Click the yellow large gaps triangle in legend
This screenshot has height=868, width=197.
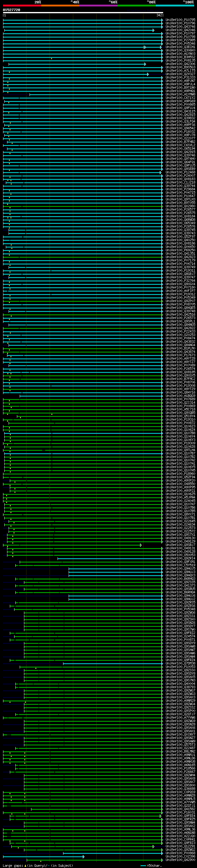point(26,866)
